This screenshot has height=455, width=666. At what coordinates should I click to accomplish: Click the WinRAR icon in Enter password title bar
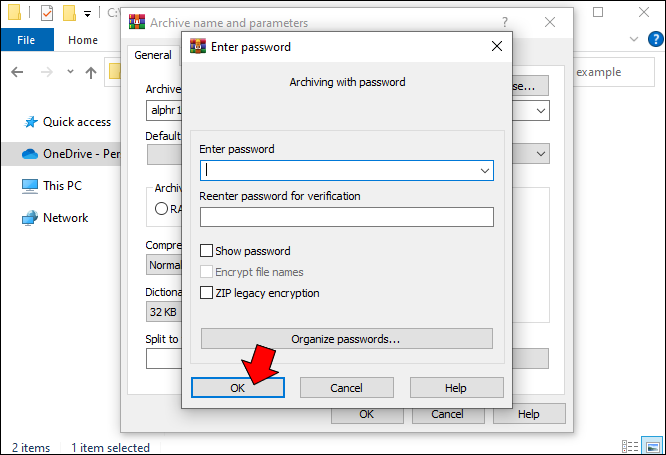click(x=198, y=47)
